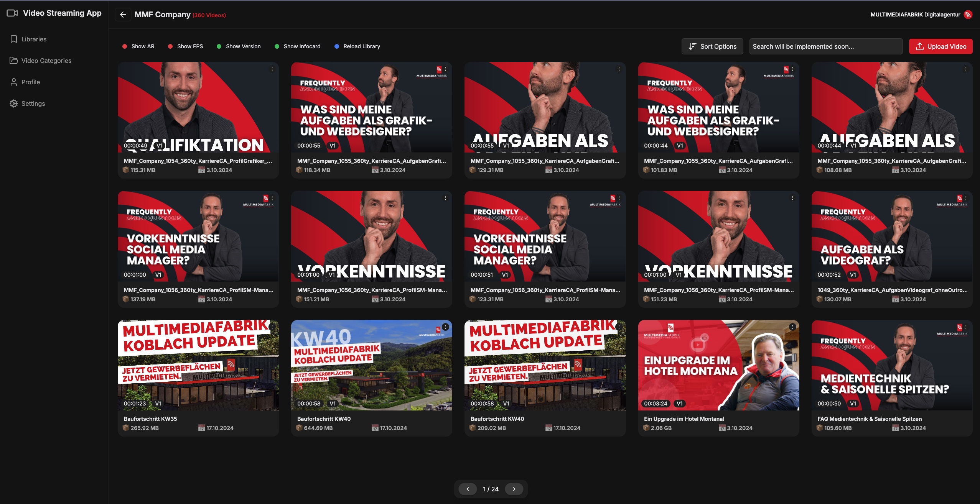Click the red MULTIMEDIAFABRIK avatar icon
The height and width of the screenshot is (504, 980).
click(x=968, y=15)
